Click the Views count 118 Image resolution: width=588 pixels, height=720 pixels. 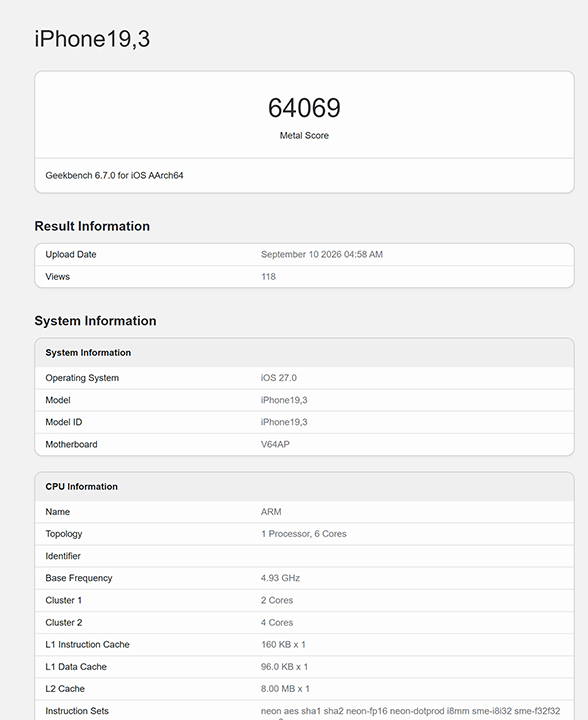pyautogui.click(x=269, y=276)
